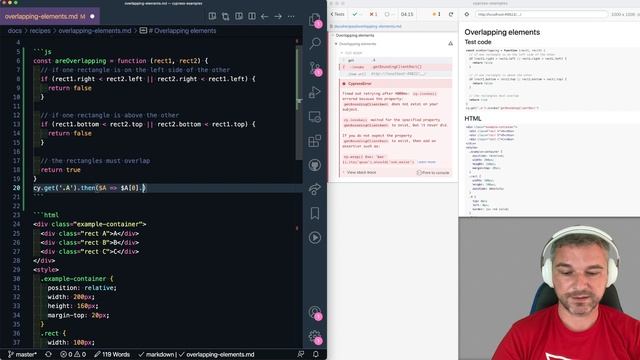Open notifications bell in status bar
640x360 pixels.
[x=316, y=354]
